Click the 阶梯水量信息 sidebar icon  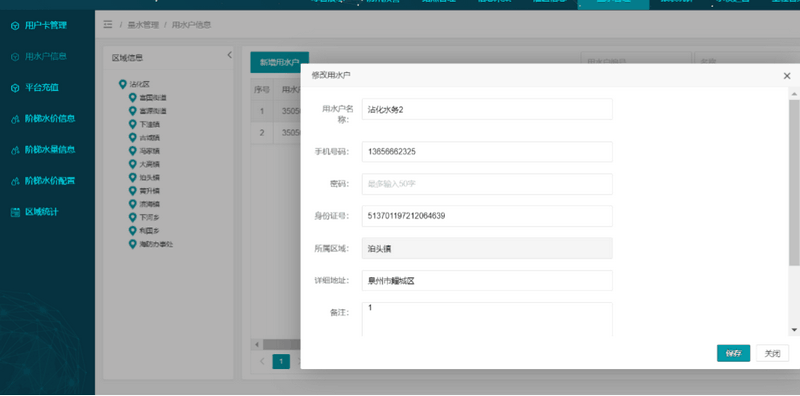(x=15, y=150)
